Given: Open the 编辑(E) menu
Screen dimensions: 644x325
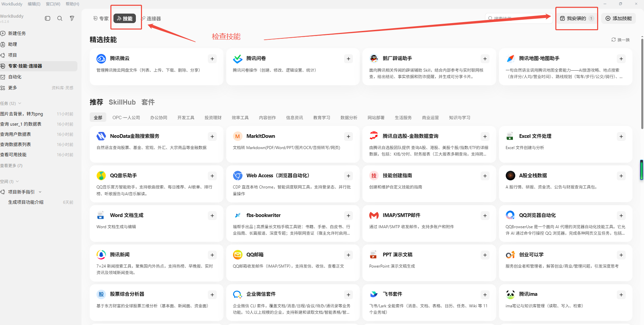Looking at the screenshot, I should point(34,4).
